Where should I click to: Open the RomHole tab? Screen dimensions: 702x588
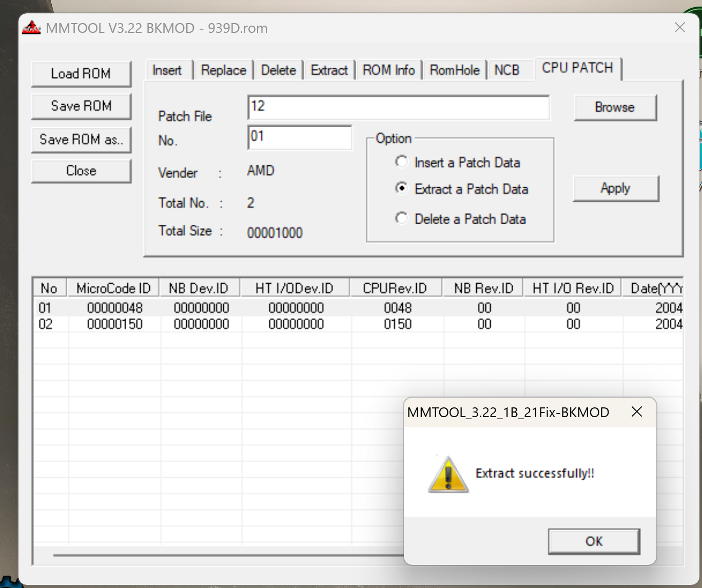455,70
